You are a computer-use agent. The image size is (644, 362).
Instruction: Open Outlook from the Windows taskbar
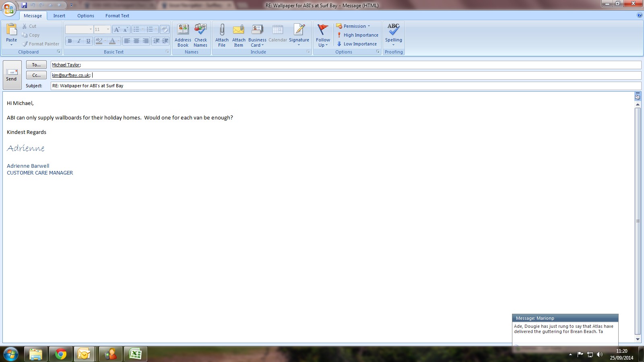pyautogui.click(x=85, y=354)
